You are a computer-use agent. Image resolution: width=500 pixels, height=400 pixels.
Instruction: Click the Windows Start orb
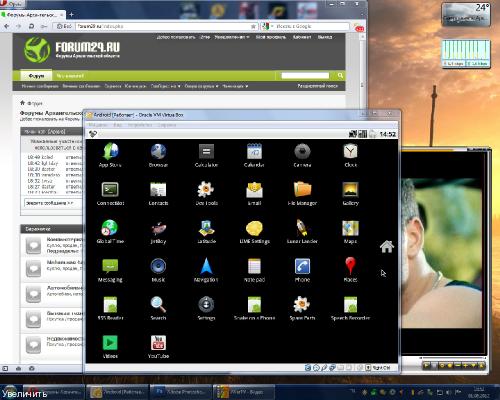tap(10, 392)
